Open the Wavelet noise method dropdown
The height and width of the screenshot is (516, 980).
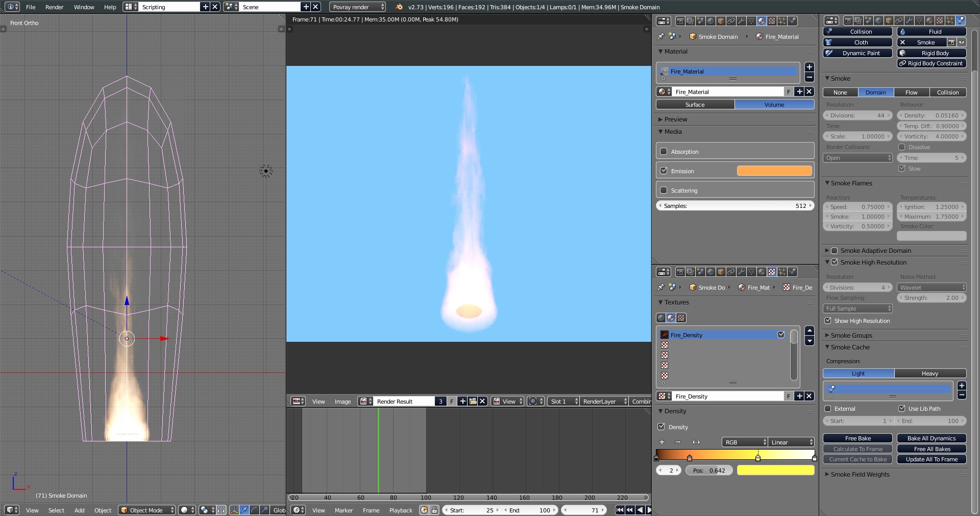(932, 288)
